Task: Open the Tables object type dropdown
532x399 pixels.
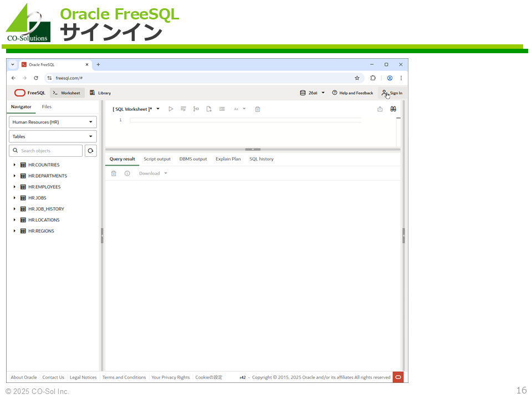Action: point(53,136)
